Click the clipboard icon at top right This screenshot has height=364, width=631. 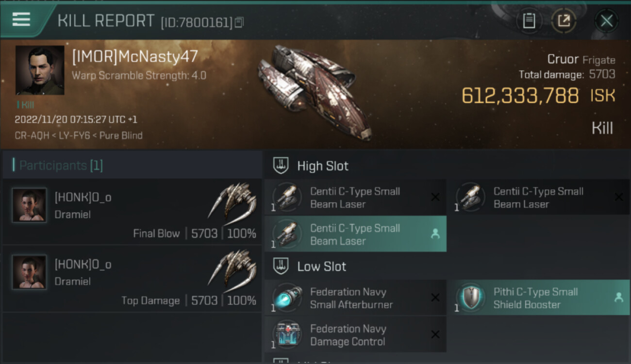click(x=529, y=21)
